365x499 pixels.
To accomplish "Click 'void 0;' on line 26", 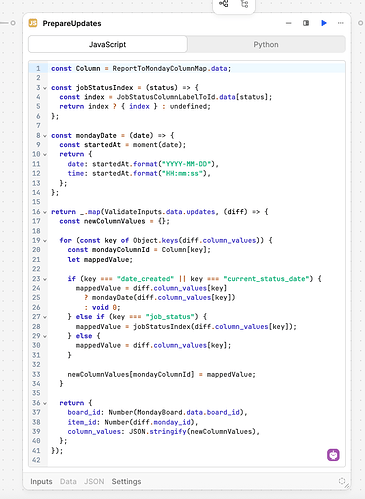I will (x=106, y=307).
